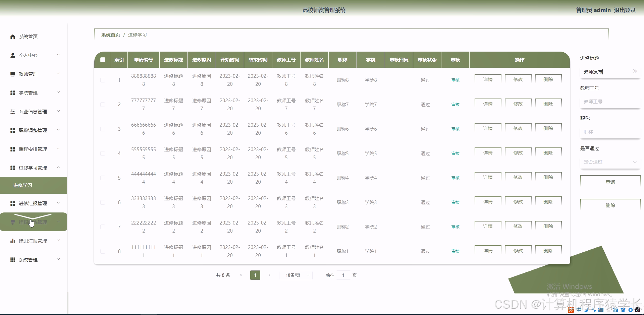Check the checkbox for row 5555555555
644x315 pixels.
103,153
